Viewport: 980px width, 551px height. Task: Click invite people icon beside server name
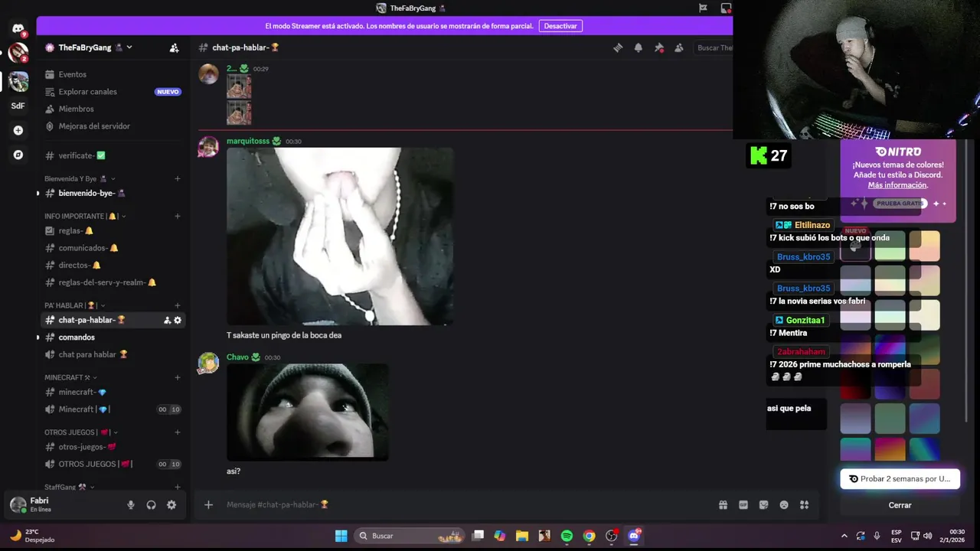pos(175,47)
